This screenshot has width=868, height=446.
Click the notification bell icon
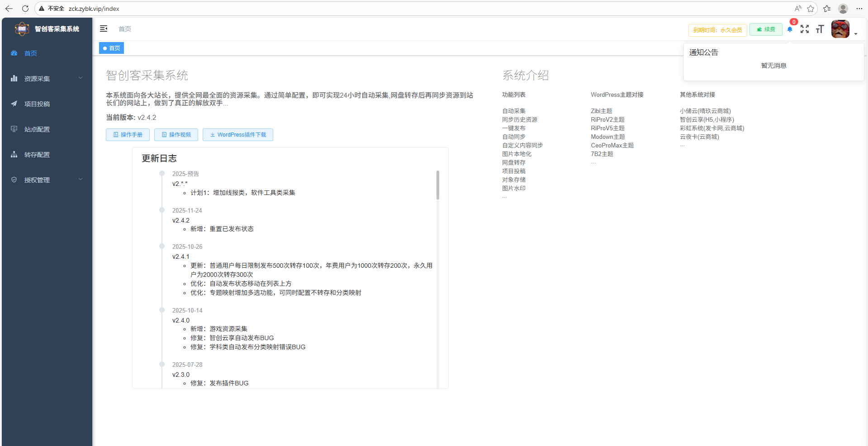click(x=790, y=29)
